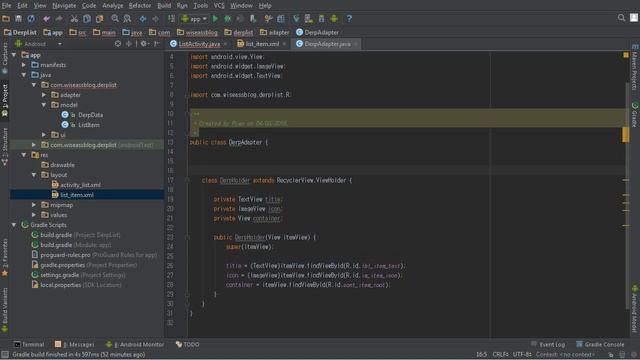Select proguard-rules.pro file

pyautogui.click(x=65, y=255)
